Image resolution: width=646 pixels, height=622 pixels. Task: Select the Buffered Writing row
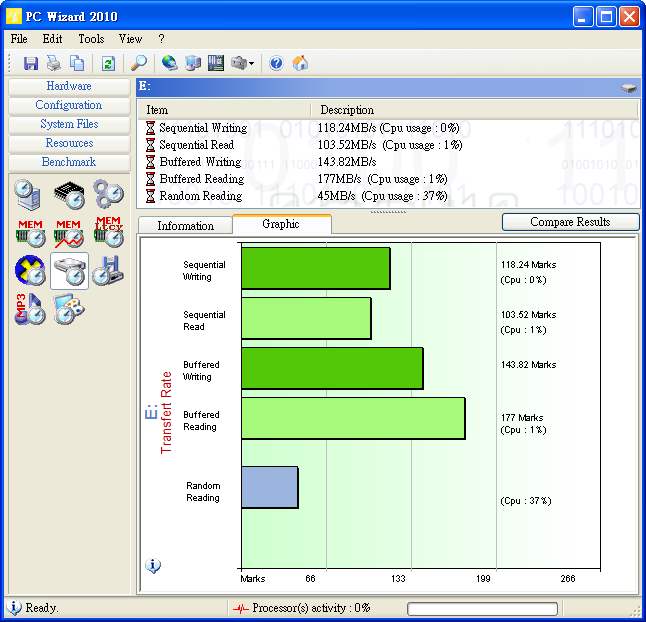point(387,162)
